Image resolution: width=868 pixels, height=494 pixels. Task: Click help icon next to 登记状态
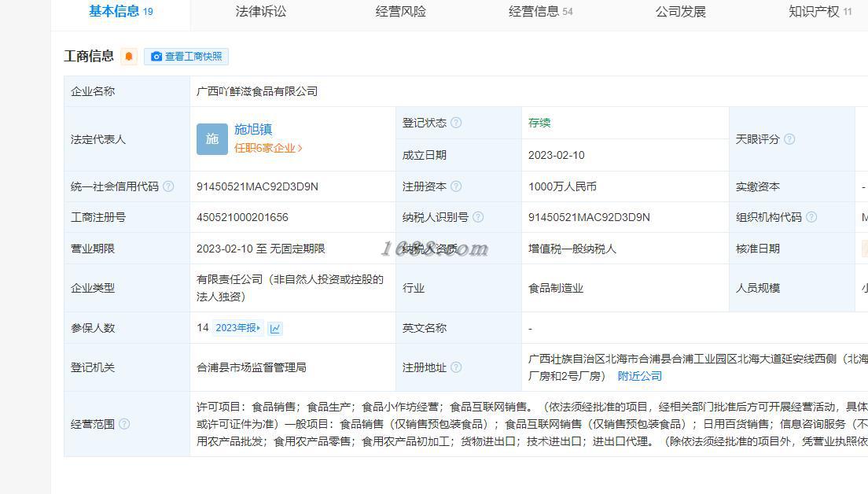(456, 123)
